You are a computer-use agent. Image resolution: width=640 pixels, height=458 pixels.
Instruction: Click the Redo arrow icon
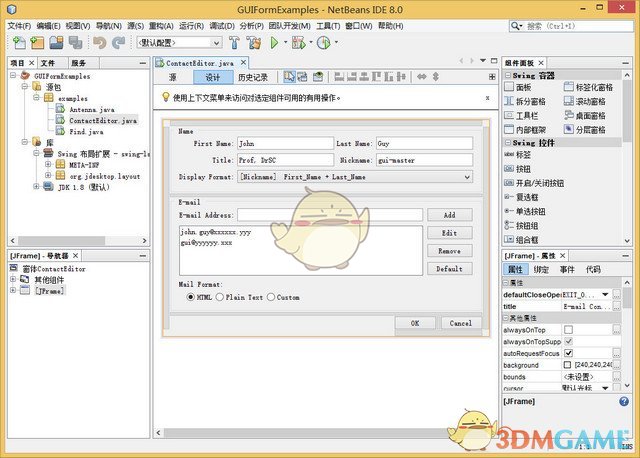point(119,42)
